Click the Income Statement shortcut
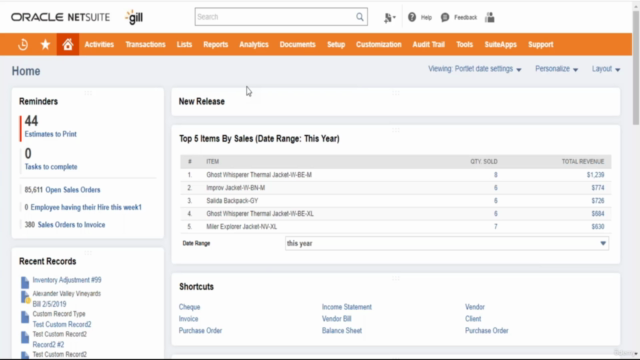This screenshot has height=360, width=640. coord(347,307)
